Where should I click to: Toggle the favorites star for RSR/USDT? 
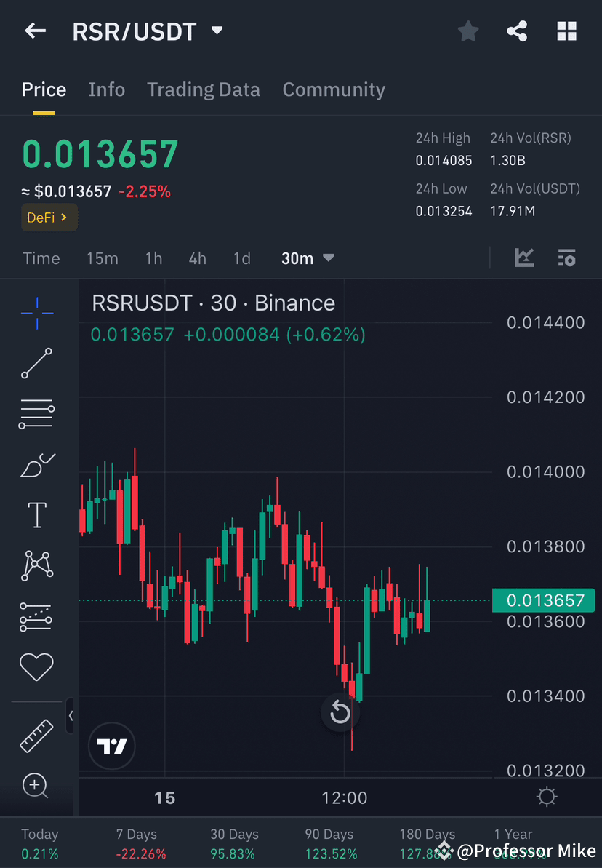click(467, 31)
